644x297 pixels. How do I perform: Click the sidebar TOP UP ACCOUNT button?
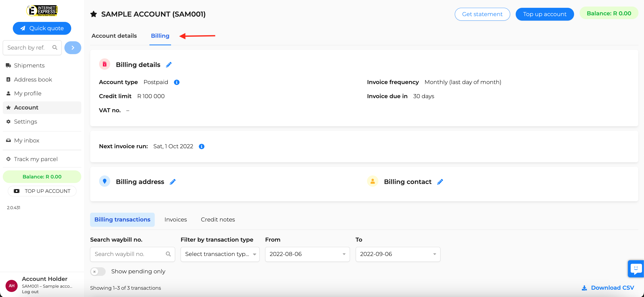[42, 191]
